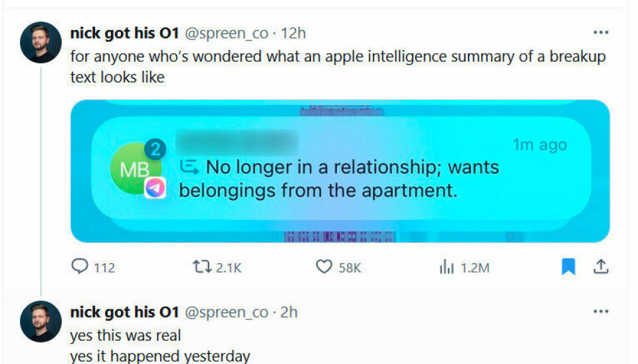Open the @spreen_co handle on the first tweet
The height and width of the screenshot is (364, 638).
[x=226, y=33]
